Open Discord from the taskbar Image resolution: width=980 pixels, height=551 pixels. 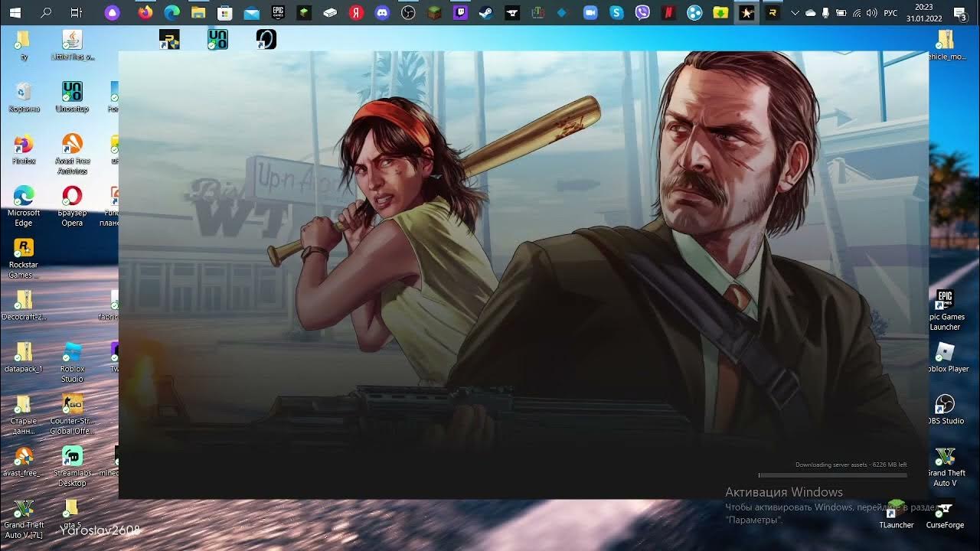382,12
